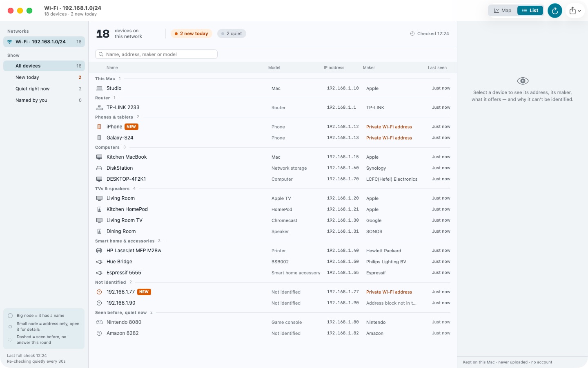This screenshot has width=588, height=368.
Task: Sort by the Maker column header
Action: (x=369, y=68)
